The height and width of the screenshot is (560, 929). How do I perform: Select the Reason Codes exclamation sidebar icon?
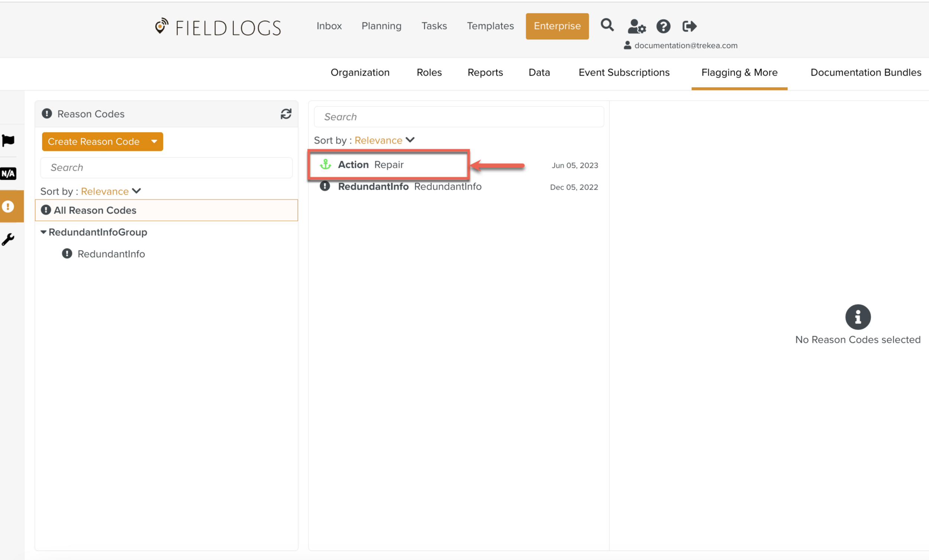[x=8, y=206]
